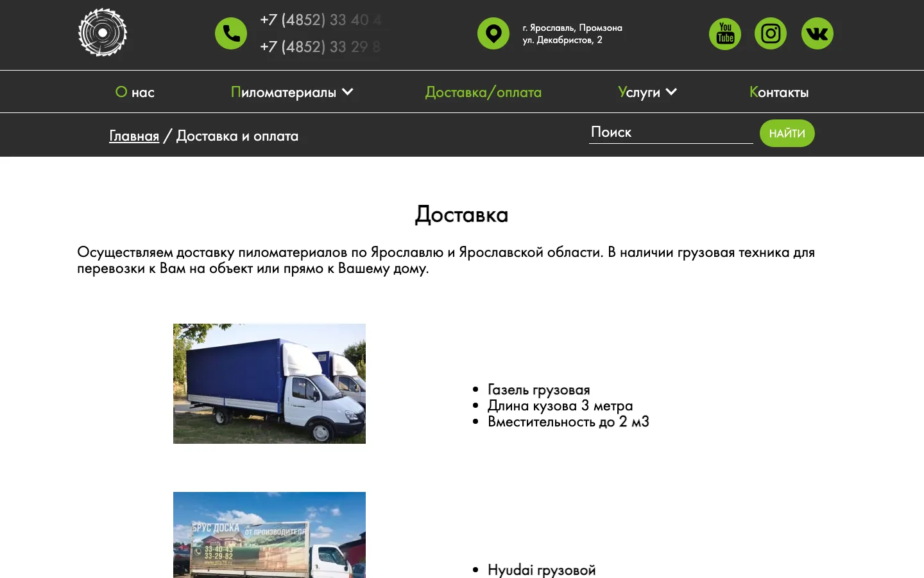Click the green map pin icon
Viewport: 924px width, 578px height.
493,33
